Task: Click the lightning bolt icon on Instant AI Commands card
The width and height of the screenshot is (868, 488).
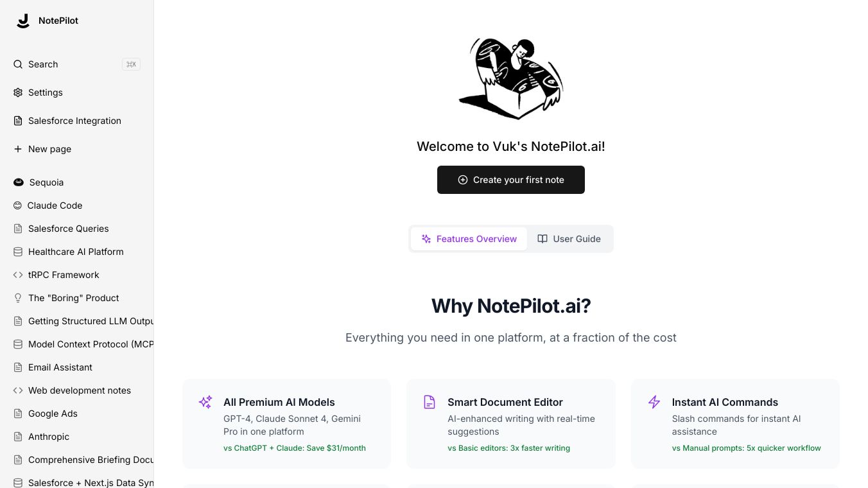Action: [x=654, y=402]
